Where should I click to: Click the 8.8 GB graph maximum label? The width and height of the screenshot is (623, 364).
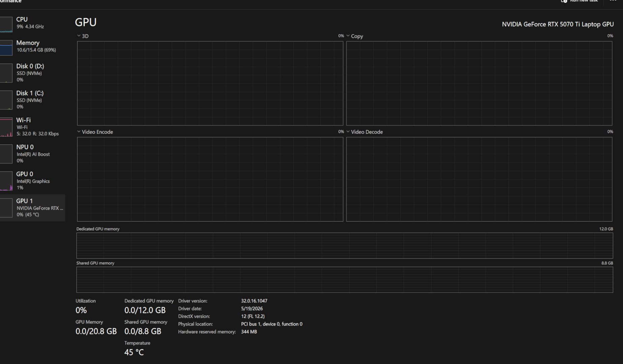(x=607, y=263)
